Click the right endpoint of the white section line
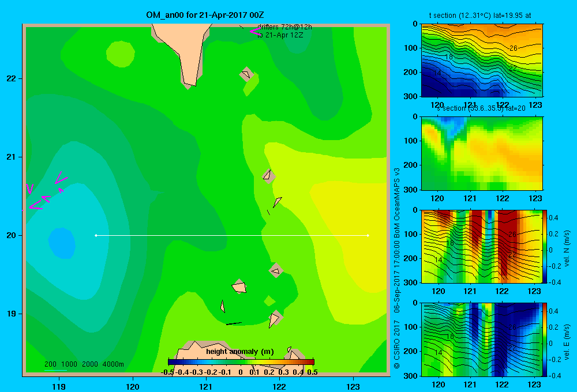The width and height of the screenshot is (577, 392). pyautogui.click(x=368, y=235)
